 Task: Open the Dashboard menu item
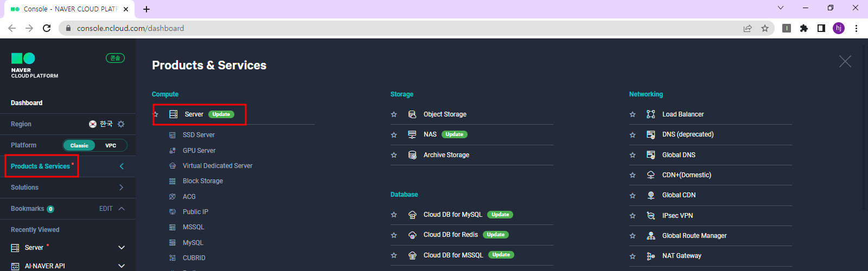[27, 103]
